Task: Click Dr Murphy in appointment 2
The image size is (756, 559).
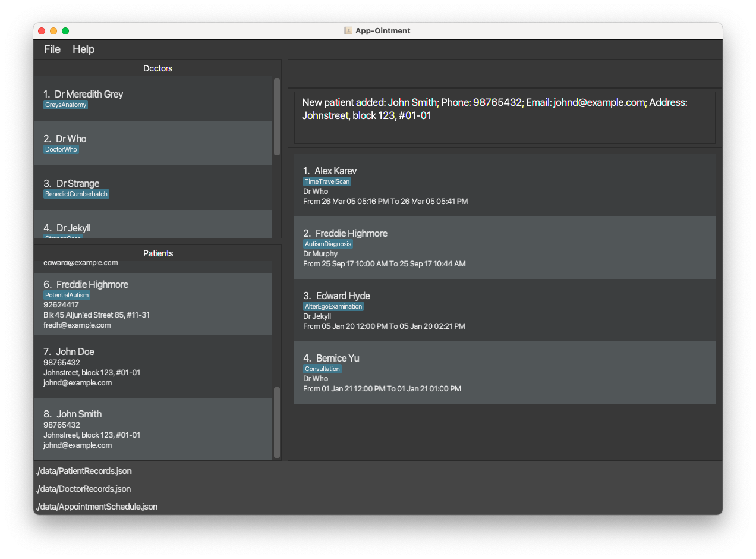Action: (x=320, y=254)
